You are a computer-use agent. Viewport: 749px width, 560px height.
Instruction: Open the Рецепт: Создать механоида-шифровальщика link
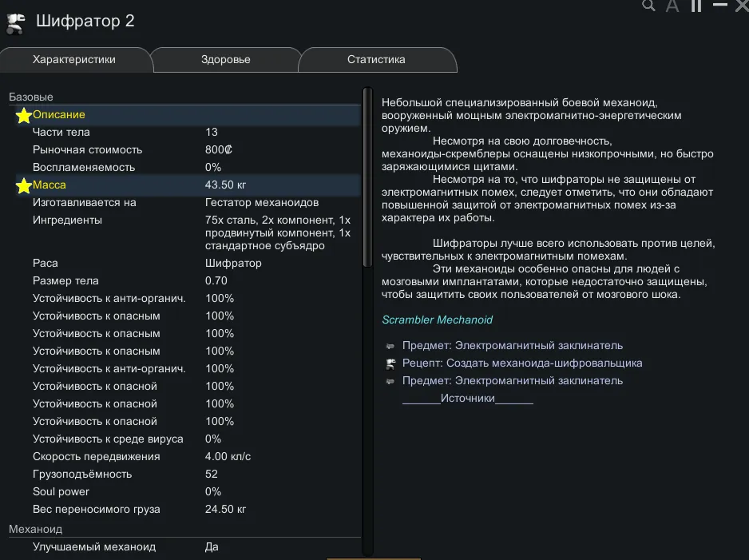[x=522, y=363]
